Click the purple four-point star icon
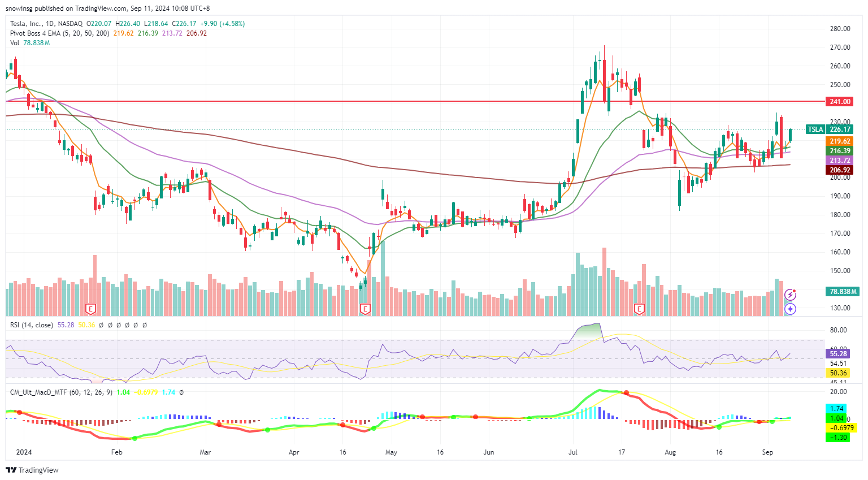The width and height of the screenshot is (868, 480). tap(791, 309)
